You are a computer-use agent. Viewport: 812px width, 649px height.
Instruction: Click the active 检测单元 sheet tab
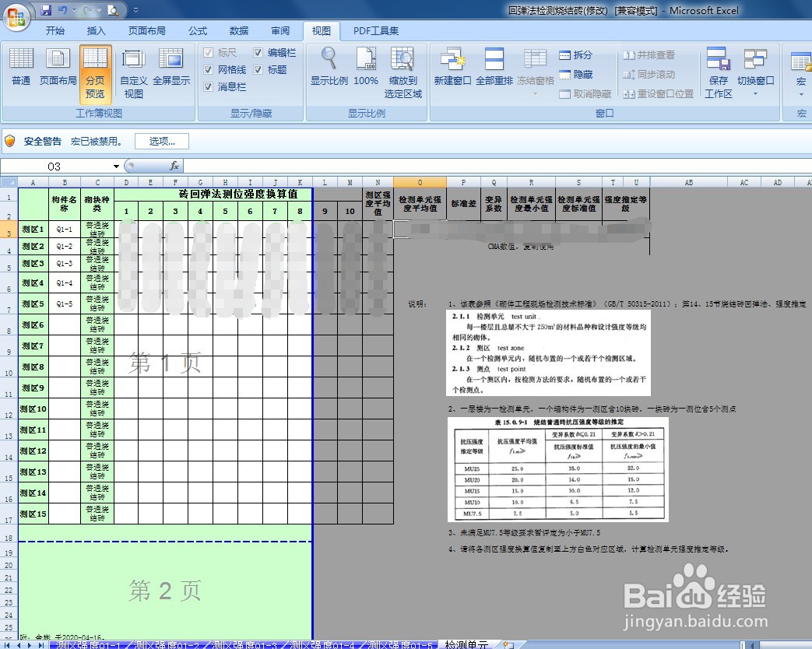tap(466, 644)
